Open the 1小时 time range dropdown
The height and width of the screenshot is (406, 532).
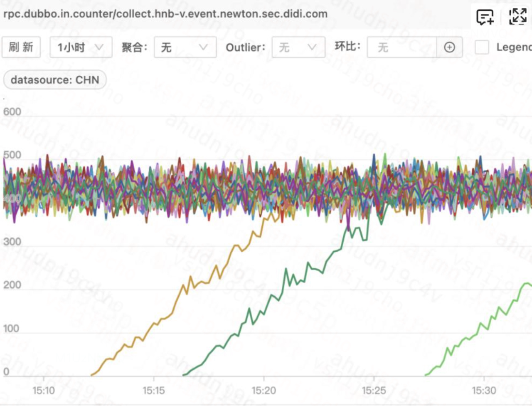pyautogui.click(x=81, y=47)
